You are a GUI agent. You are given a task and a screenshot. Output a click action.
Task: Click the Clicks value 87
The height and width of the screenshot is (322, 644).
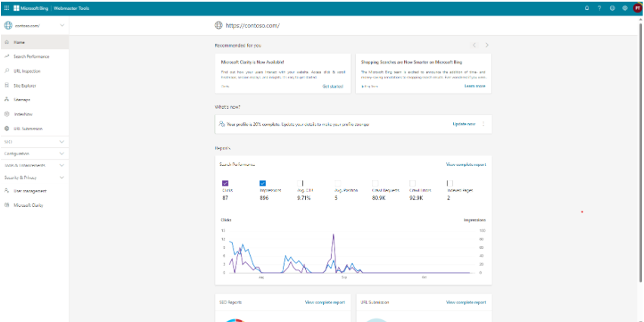point(225,198)
